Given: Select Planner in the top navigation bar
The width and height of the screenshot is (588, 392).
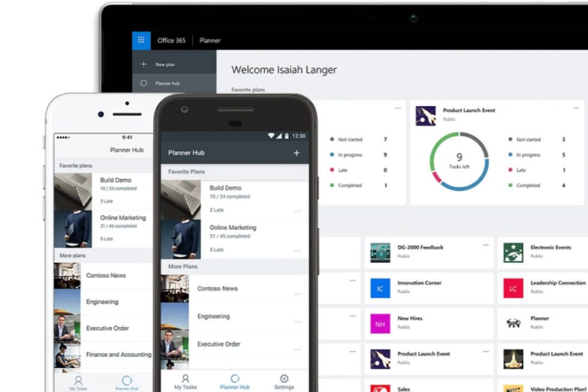Looking at the screenshot, I should [x=209, y=40].
